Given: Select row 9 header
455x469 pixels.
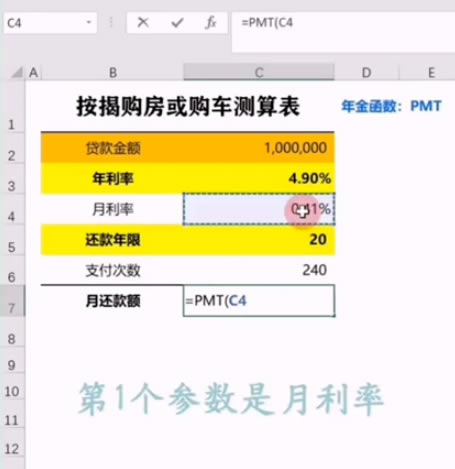Looking at the screenshot, I should pyautogui.click(x=12, y=360).
